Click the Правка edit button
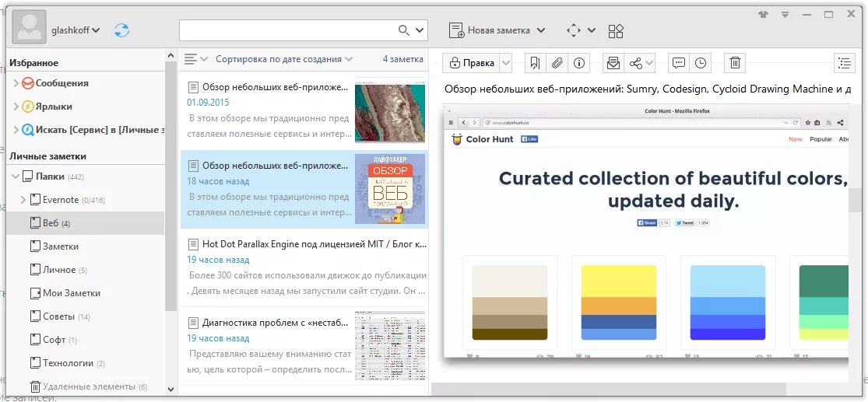The height and width of the screenshot is (402, 868). pyautogui.click(x=472, y=63)
